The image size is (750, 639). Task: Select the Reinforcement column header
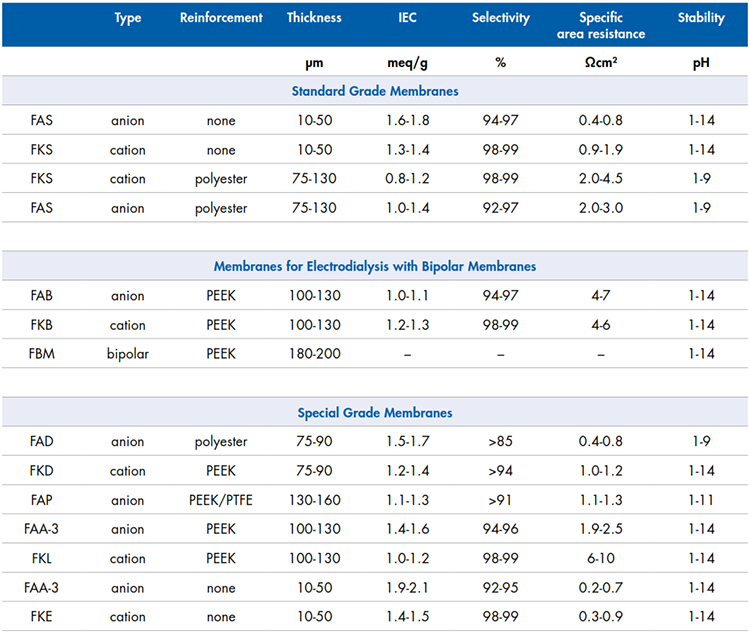[221, 18]
